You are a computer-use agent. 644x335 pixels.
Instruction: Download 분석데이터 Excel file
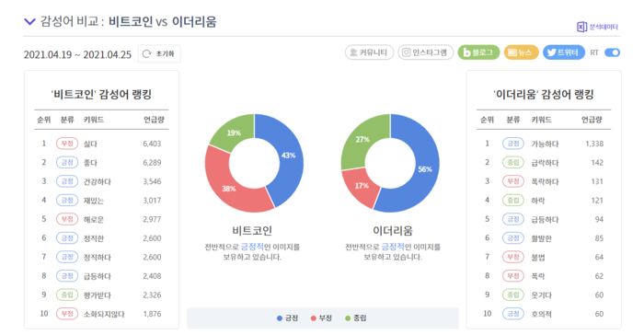point(597,27)
